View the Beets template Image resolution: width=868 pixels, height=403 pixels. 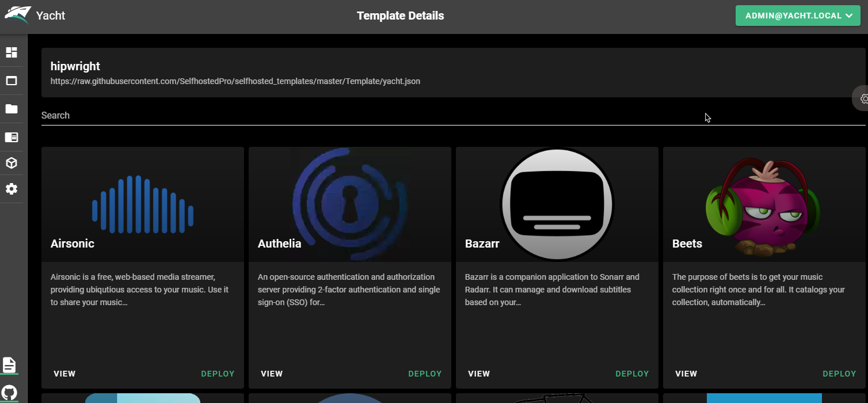click(x=686, y=374)
